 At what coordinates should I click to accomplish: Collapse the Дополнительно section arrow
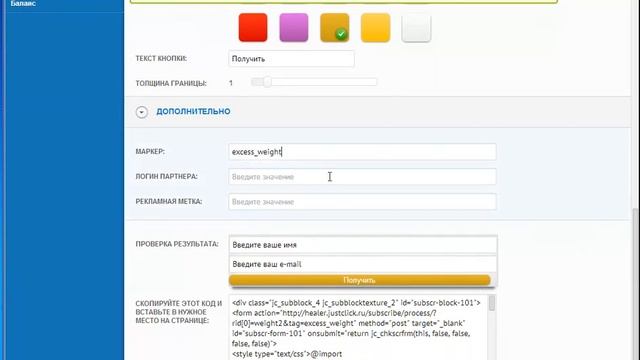click(142, 112)
